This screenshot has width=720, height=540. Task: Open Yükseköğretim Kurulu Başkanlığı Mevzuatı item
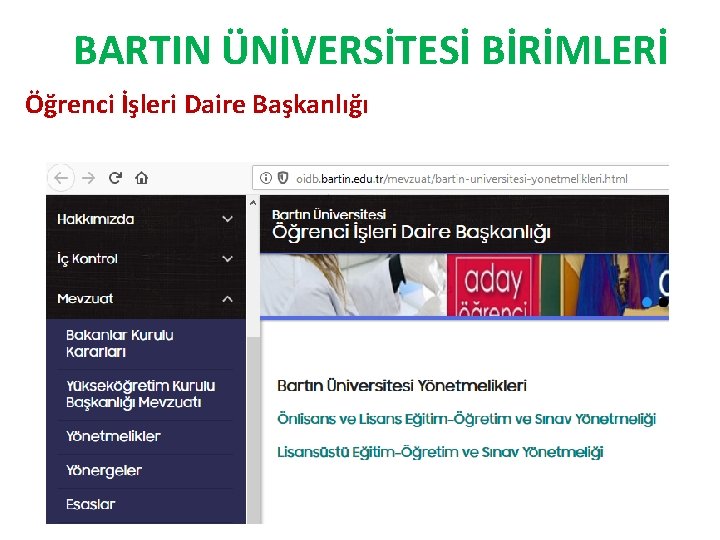[x=141, y=394]
